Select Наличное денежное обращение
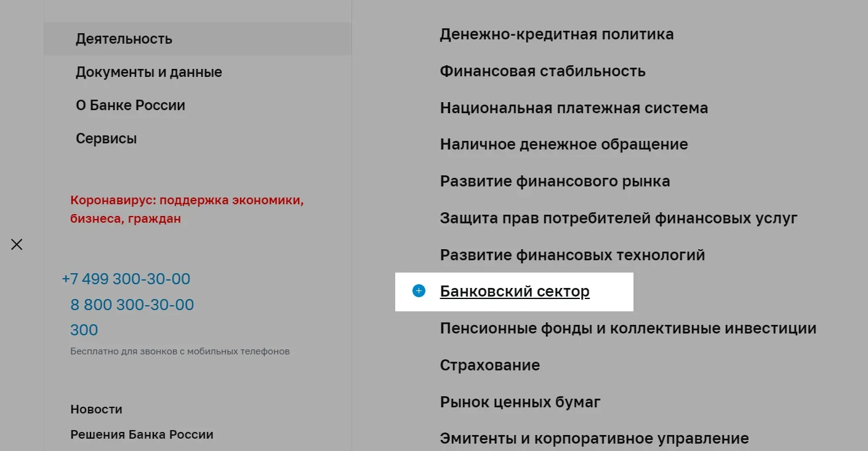Viewport: 868px width, 451px height. (564, 145)
